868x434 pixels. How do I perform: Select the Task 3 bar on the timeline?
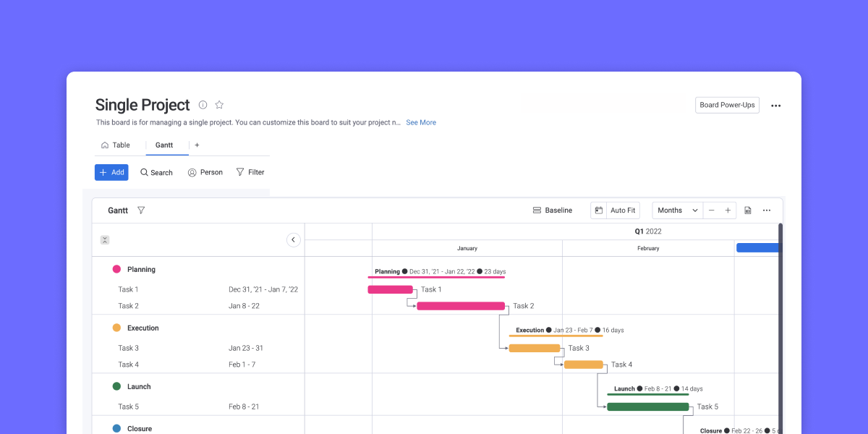(x=534, y=348)
